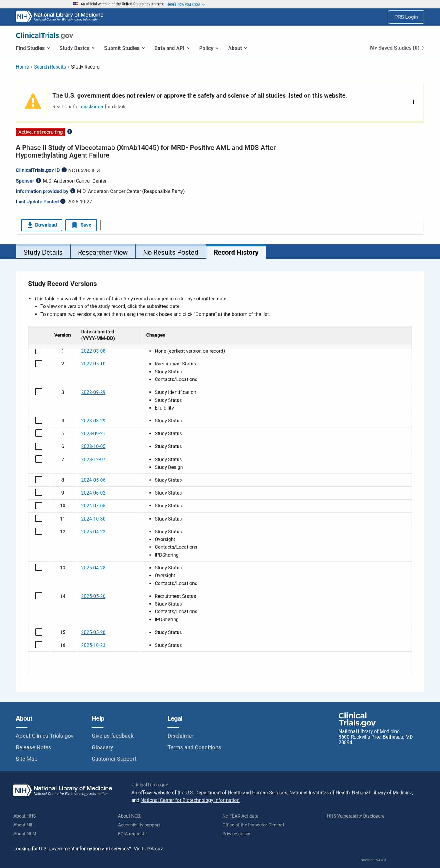The width and height of the screenshot is (440, 868).
Task: Select the checkbox for version 2
Action: click(x=39, y=364)
